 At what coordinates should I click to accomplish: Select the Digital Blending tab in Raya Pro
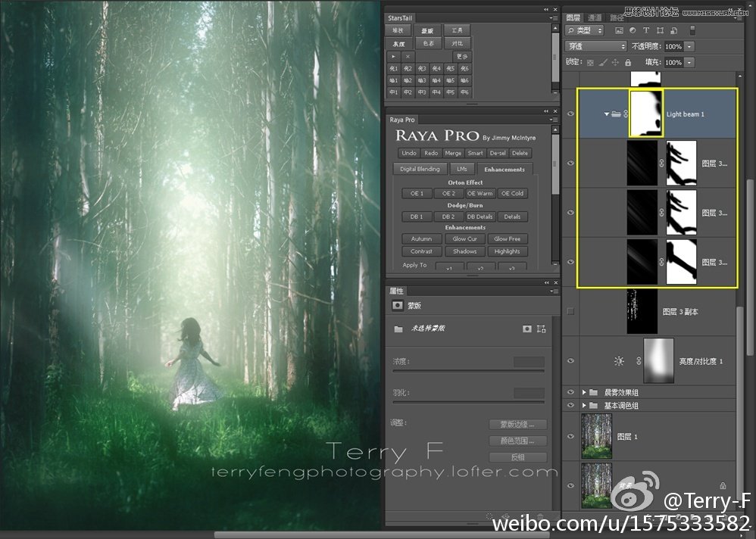pos(420,169)
